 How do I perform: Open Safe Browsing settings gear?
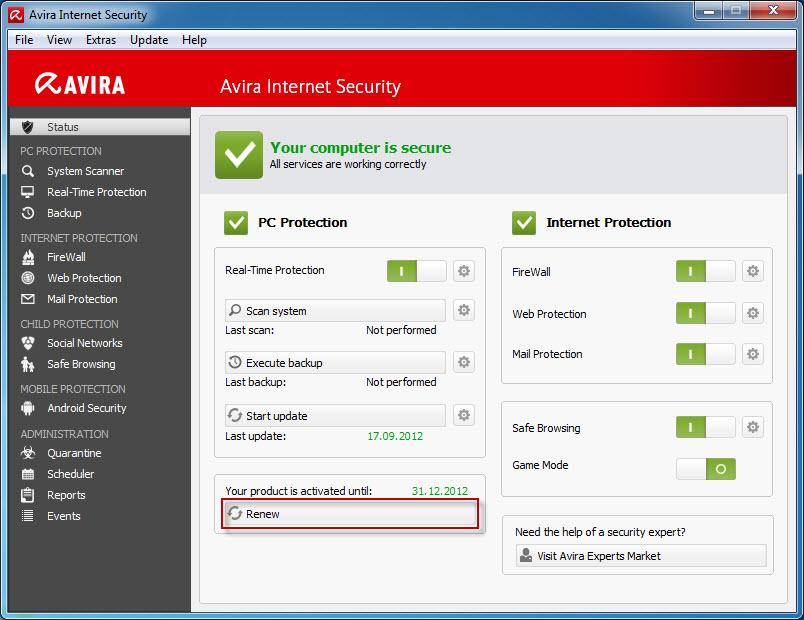(753, 427)
